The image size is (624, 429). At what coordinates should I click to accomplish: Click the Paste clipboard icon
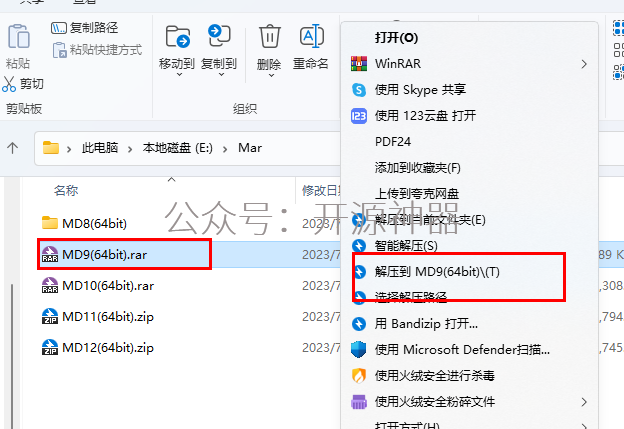18,37
